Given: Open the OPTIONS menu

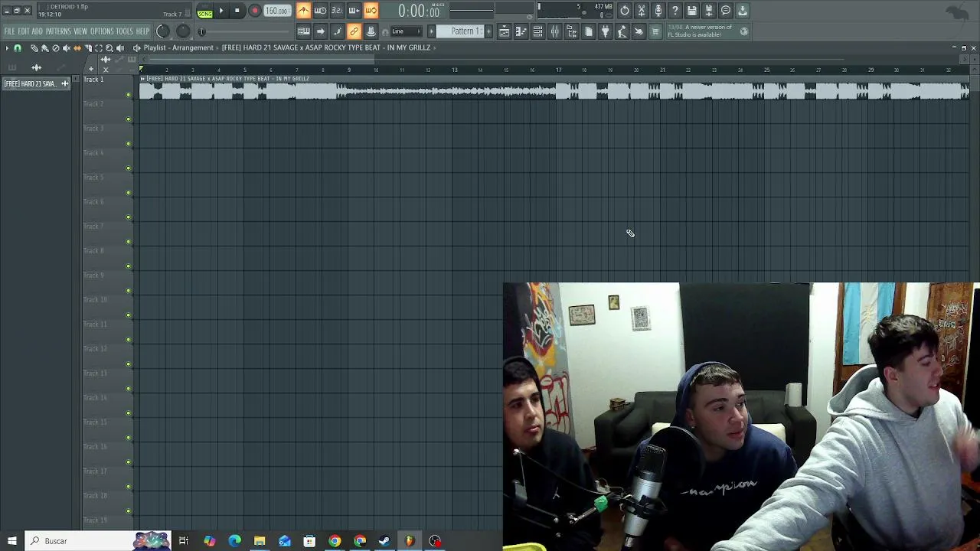Looking at the screenshot, I should pyautogui.click(x=102, y=31).
